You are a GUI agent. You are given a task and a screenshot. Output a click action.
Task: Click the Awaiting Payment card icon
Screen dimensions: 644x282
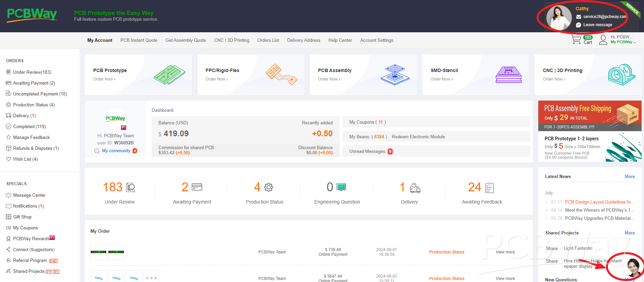click(x=197, y=187)
